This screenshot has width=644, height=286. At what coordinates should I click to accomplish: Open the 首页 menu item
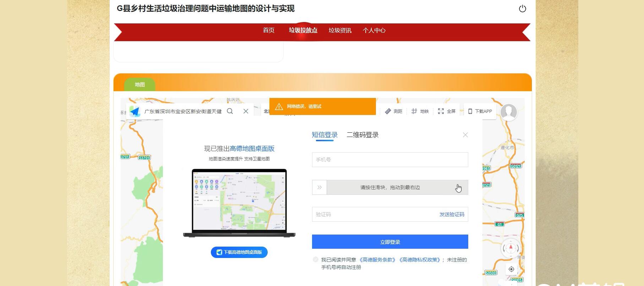click(269, 30)
